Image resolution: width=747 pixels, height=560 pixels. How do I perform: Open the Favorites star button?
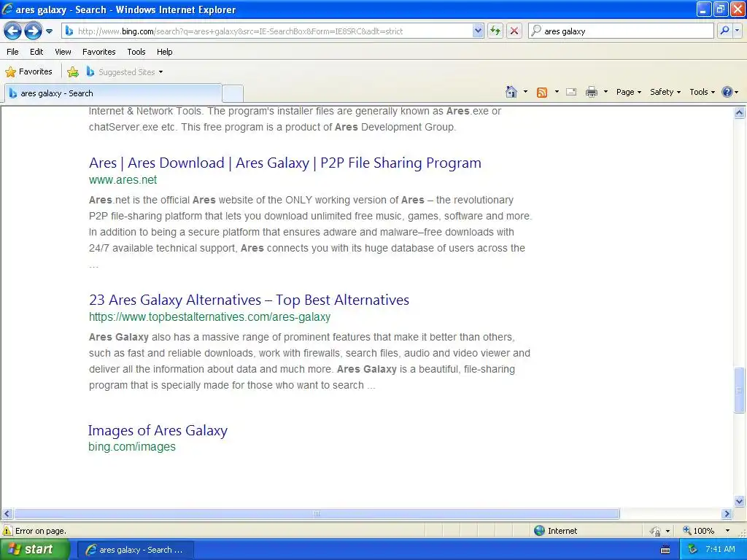click(x=28, y=72)
